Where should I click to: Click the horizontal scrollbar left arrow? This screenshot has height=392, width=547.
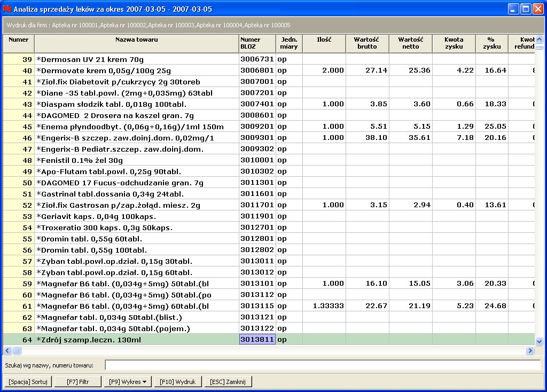(x=7, y=351)
